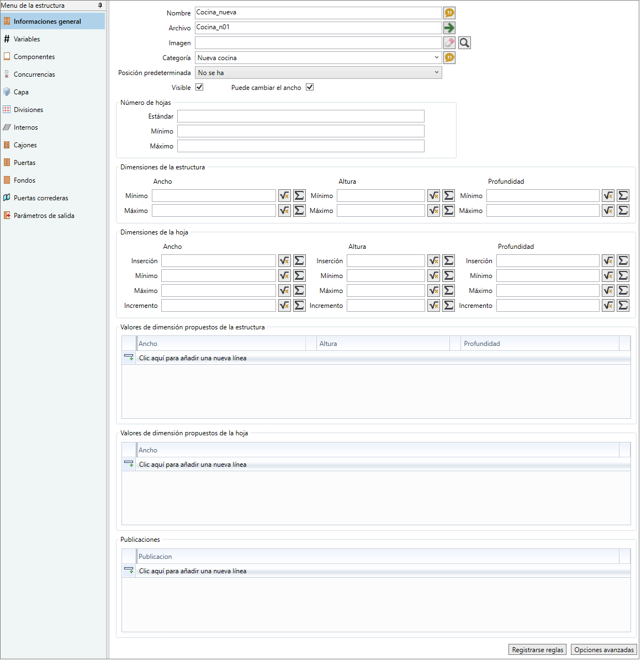Add new line in Publicaciones table
Screen dimensions: 641x672
[376, 571]
